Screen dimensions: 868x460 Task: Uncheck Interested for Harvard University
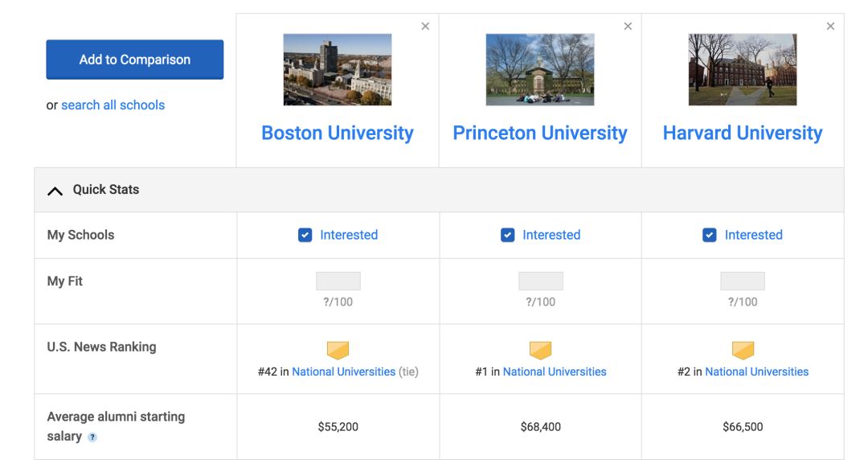(710, 235)
